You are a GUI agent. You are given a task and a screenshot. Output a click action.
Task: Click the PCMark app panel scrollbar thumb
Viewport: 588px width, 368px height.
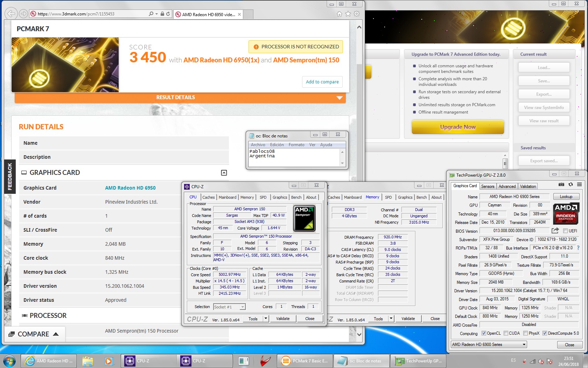click(505, 163)
